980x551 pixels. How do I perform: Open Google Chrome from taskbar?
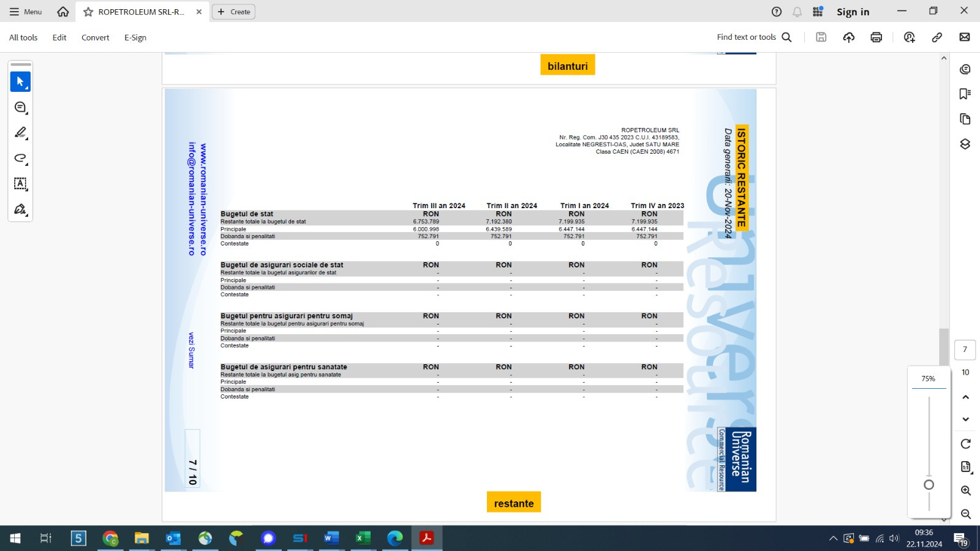tap(110, 538)
